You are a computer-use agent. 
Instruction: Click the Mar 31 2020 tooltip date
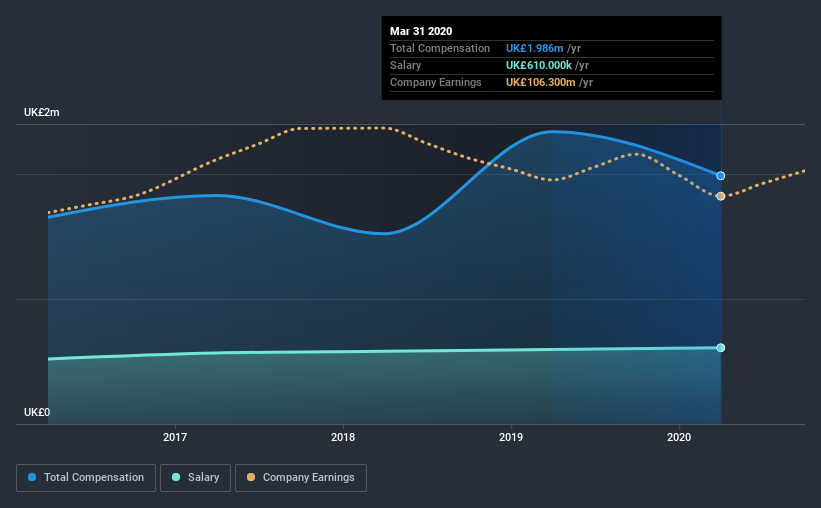coord(421,31)
